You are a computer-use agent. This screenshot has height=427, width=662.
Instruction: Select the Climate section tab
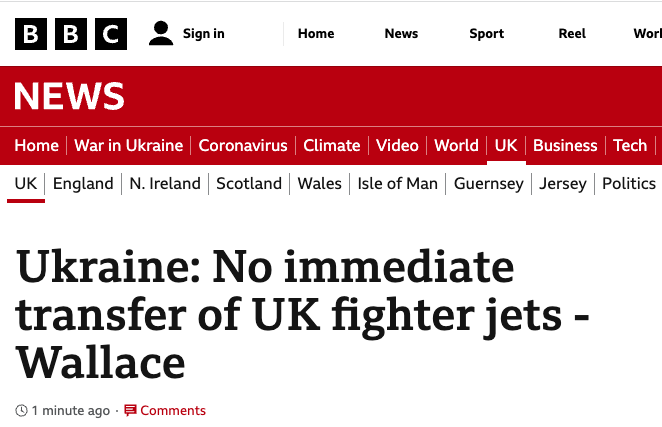point(331,145)
